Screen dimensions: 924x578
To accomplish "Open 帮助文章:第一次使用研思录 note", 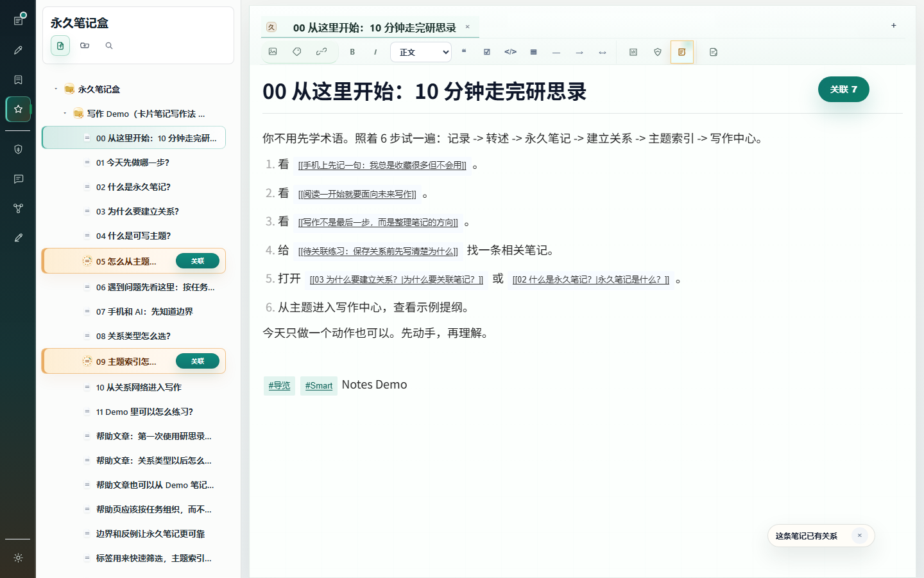I will (134, 436).
